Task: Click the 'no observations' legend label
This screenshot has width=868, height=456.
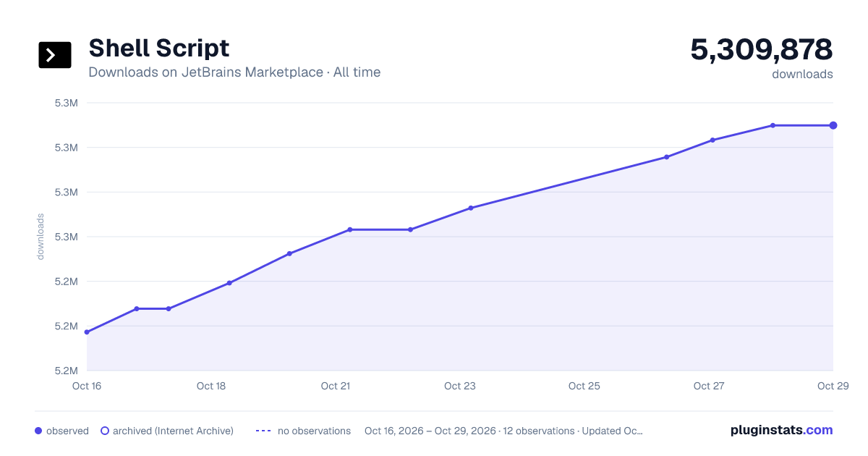Action: [x=314, y=431]
